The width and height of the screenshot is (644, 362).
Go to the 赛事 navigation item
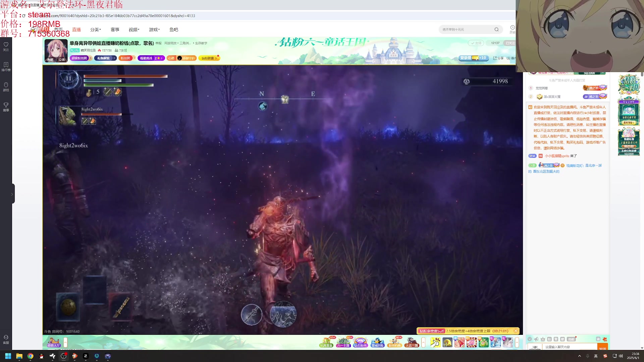point(115,29)
